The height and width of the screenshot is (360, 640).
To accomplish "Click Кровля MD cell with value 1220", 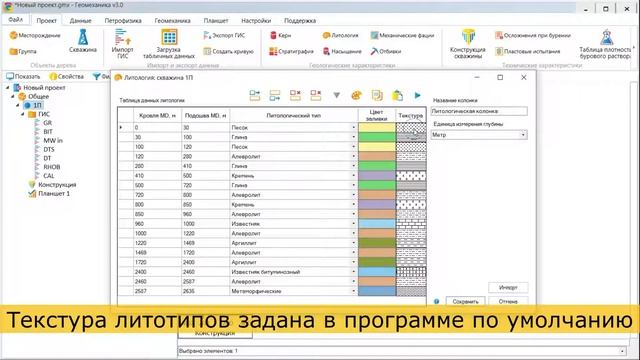I will [x=158, y=243].
